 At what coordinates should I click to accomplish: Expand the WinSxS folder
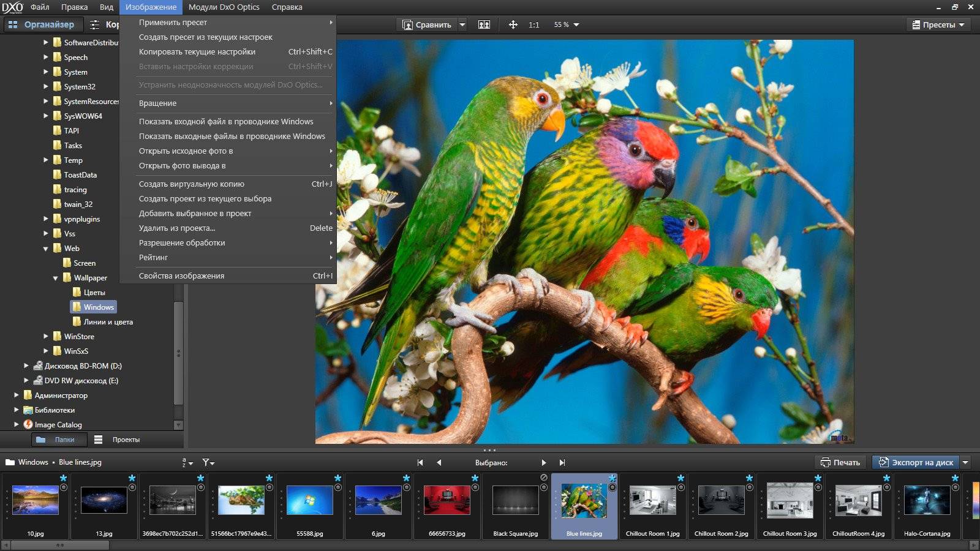click(x=46, y=351)
